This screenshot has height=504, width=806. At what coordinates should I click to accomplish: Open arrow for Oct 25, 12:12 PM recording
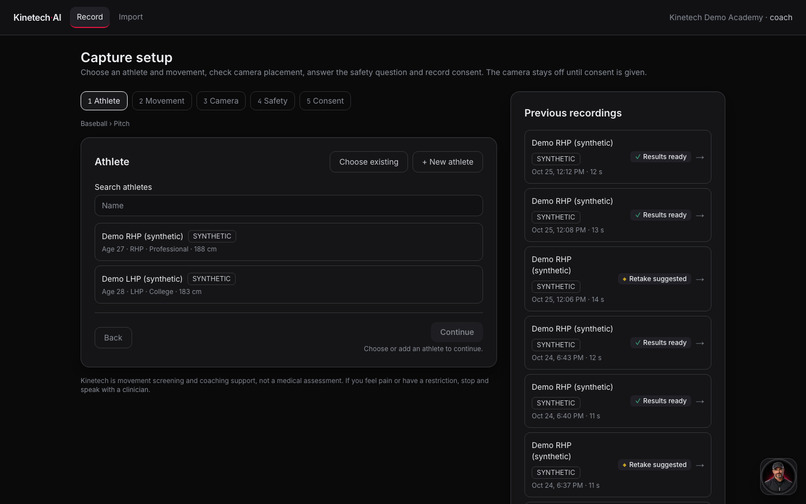pos(700,157)
